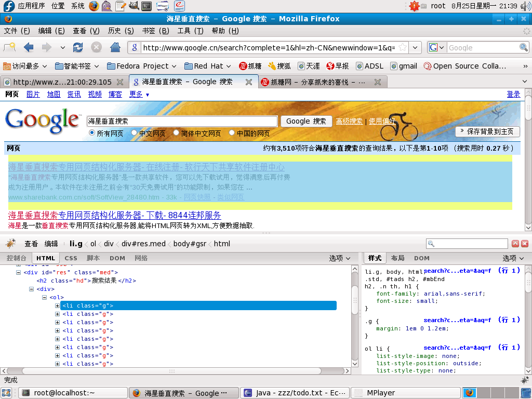This screenshot has height=399, width=532.
Task: Click the horizontal scrollbar in HTML panel
Action: [172, 371]
